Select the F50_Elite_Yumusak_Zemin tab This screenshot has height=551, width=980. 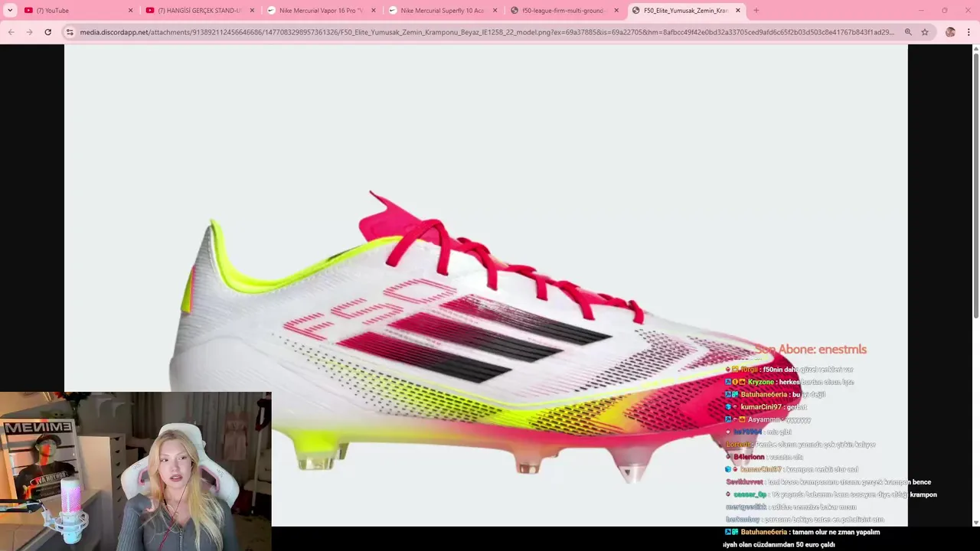(686, 10)
